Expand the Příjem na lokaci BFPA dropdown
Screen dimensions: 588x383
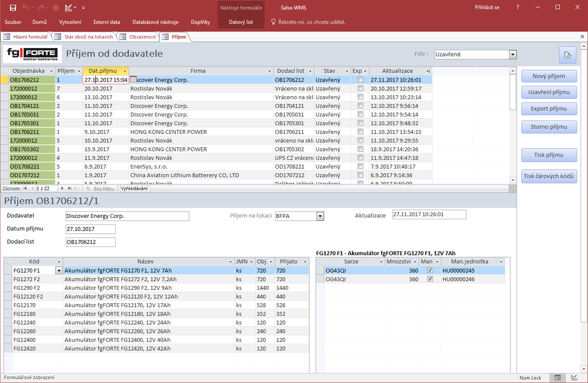tap(320, 216)
